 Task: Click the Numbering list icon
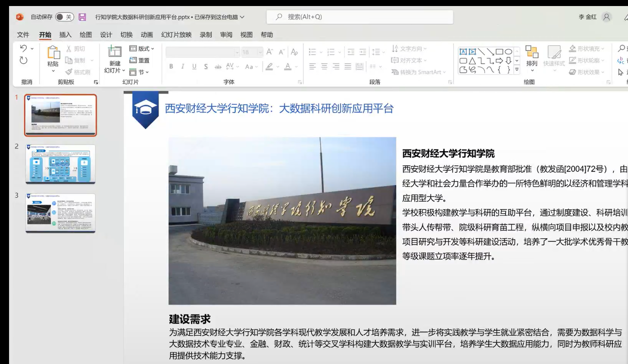click(x=331, y=52)
